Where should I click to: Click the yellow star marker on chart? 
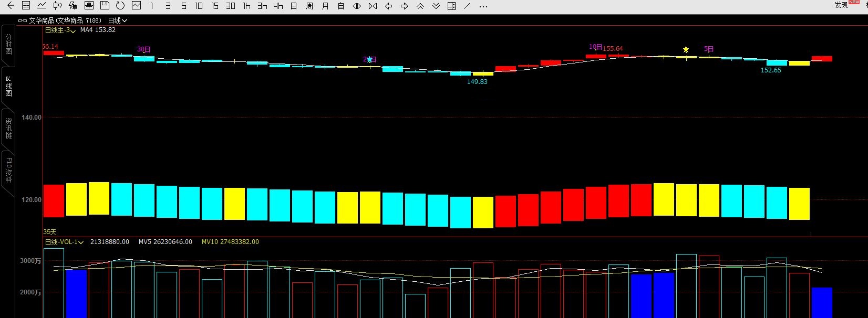click(686, 50)
